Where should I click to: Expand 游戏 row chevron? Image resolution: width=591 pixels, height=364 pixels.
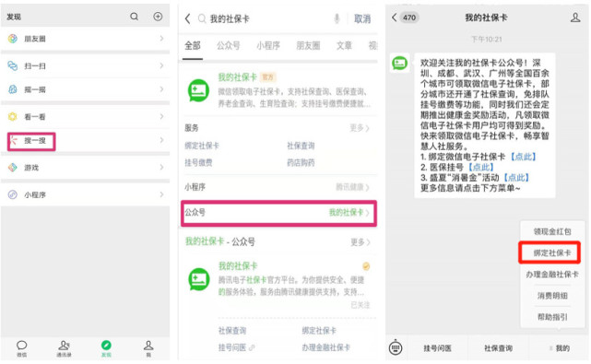click(x=161, y=168)
